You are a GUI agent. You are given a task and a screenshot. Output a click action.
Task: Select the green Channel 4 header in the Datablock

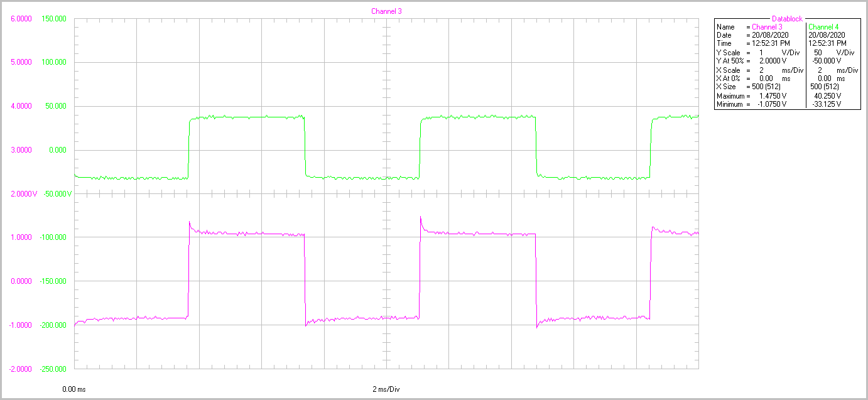pyautogui.click(x=823, y=27)
